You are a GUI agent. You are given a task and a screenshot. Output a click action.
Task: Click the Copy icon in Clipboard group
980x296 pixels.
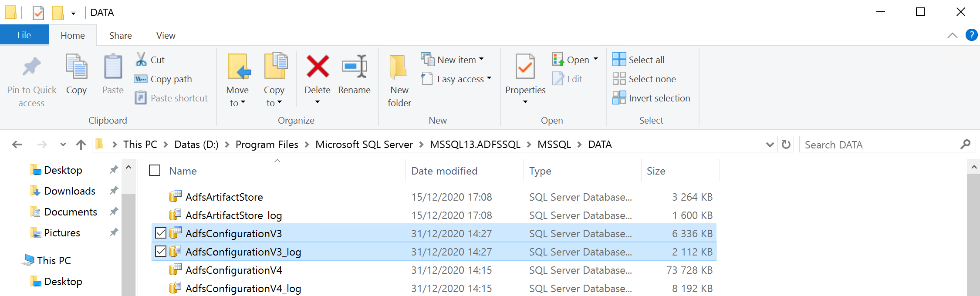click(x=76, y=67)
